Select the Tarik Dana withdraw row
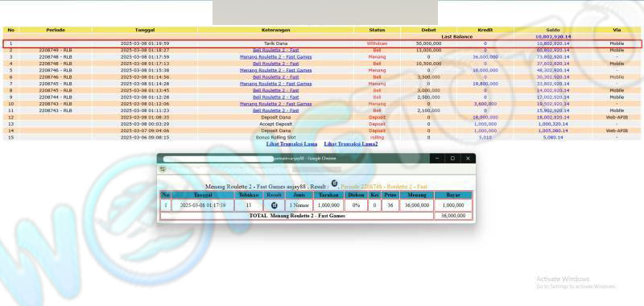The height and width of the screenshot is (306, 644). [x=322, y=43]
